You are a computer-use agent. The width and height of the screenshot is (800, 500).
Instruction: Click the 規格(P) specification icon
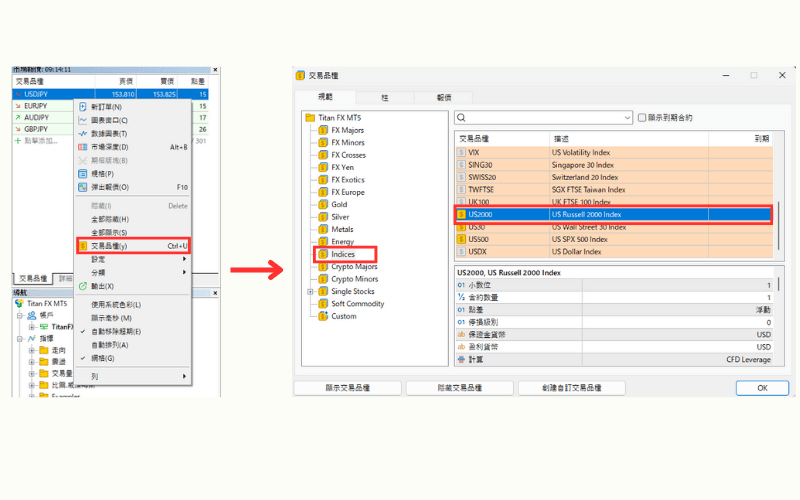83,174
